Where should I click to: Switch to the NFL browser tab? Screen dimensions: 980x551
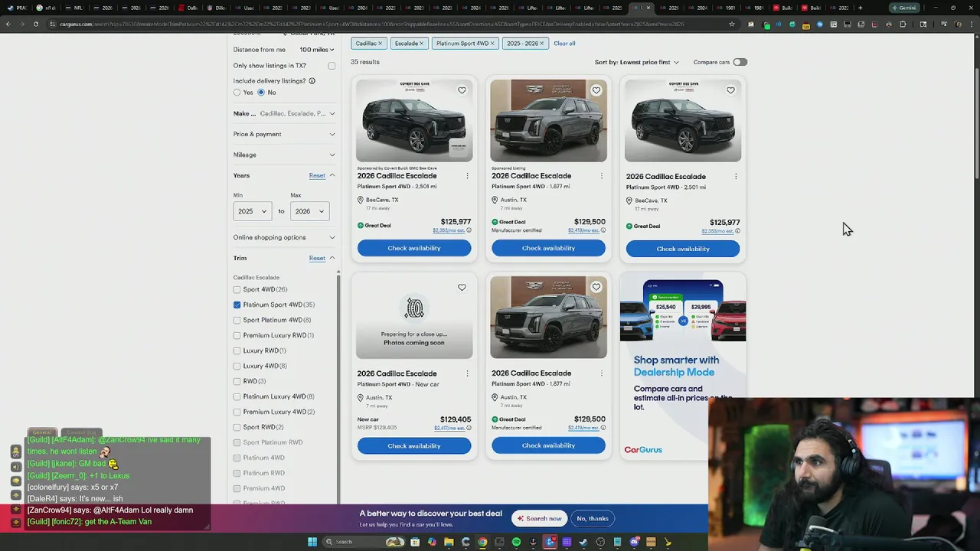(x=73, y=8)
